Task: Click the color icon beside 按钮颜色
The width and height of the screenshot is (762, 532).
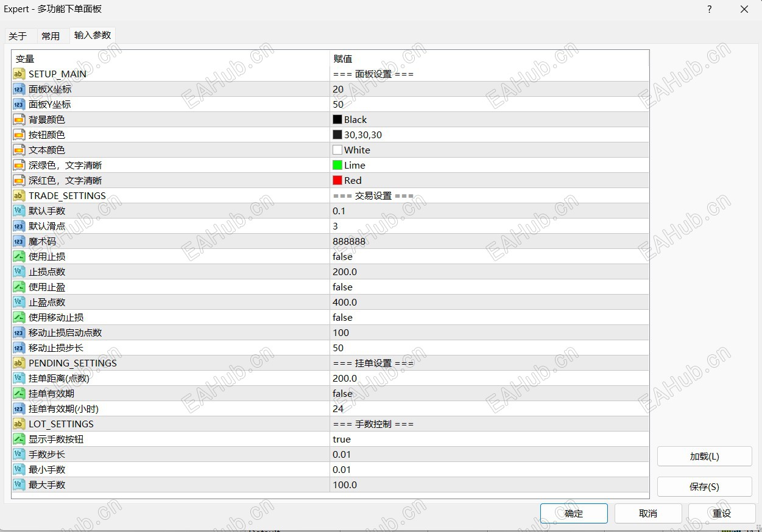Action: (19, 135)
